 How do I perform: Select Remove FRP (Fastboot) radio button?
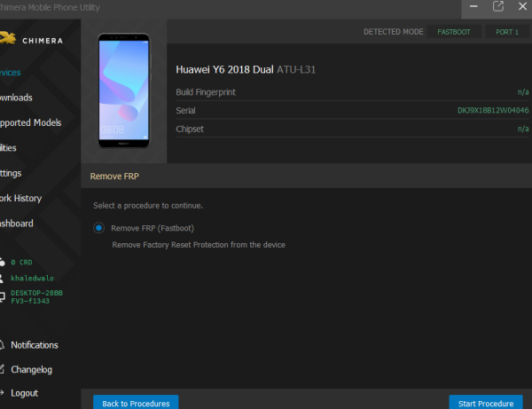(x=98, y=228)
